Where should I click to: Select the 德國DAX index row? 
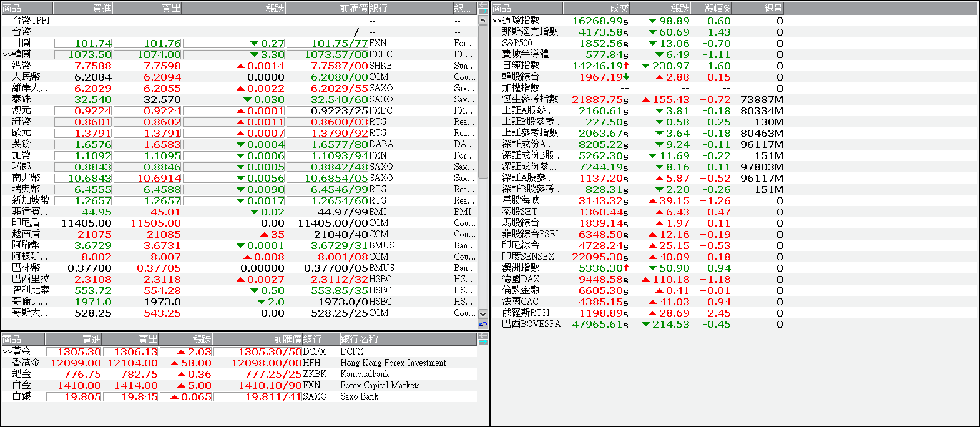coord(735,279)
